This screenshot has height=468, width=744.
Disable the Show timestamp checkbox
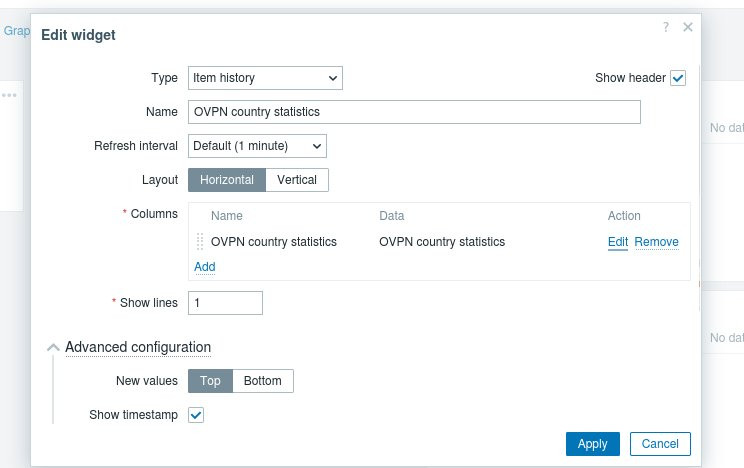196,414
